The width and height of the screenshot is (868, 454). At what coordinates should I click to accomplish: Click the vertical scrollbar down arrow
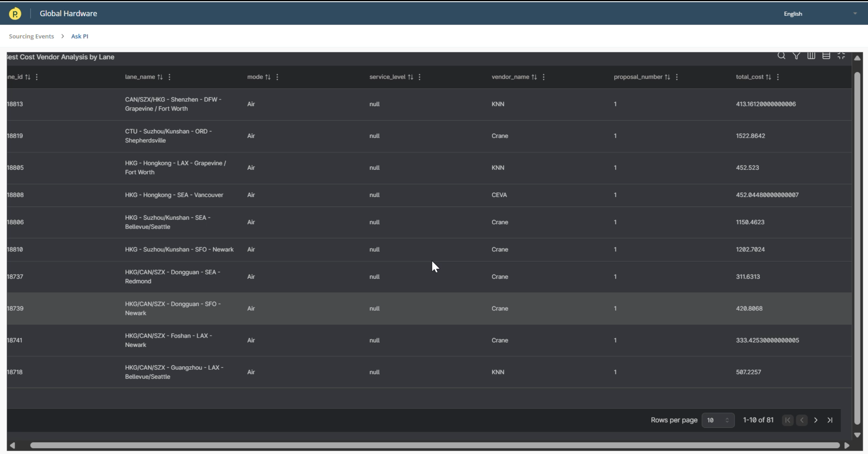tap(857, 435)
